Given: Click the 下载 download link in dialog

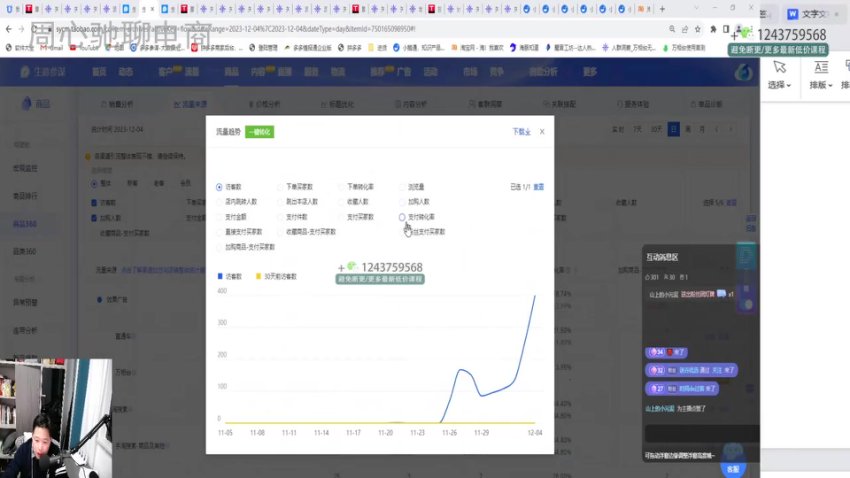Looking at the screenshot, I should click(520, 131).
